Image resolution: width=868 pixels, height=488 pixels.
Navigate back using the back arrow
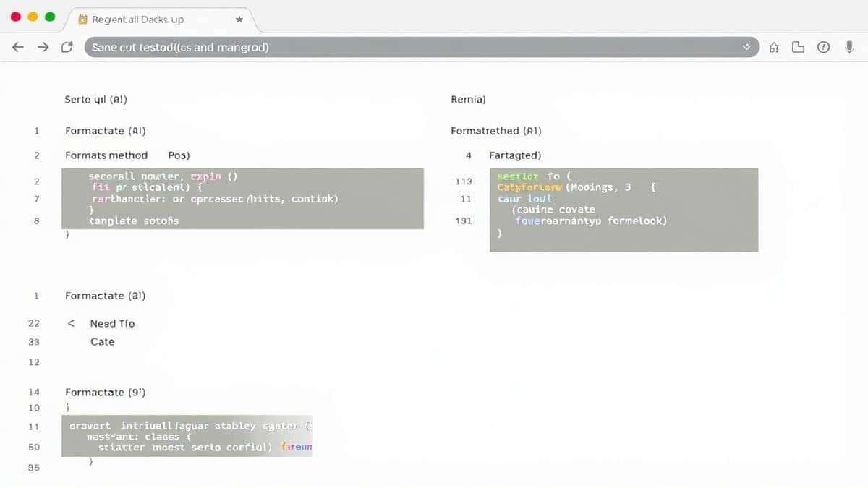pyautogui.click(x=17, y=46)
